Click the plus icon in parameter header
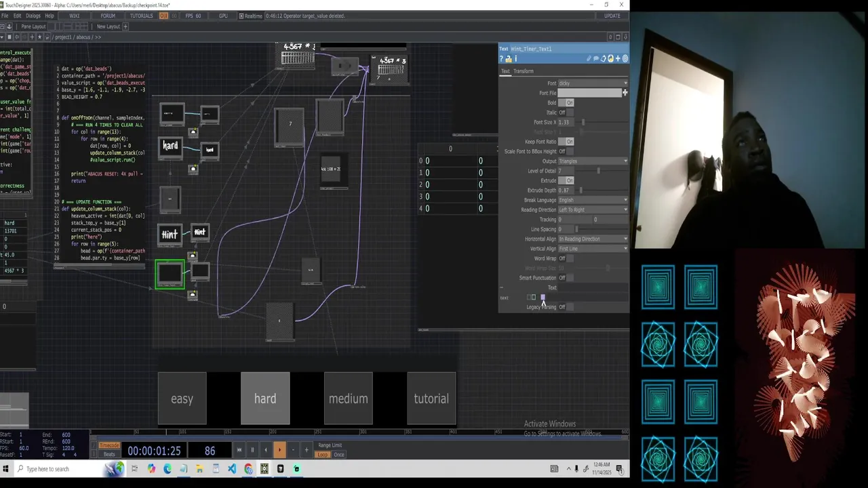 pos(617,59)
